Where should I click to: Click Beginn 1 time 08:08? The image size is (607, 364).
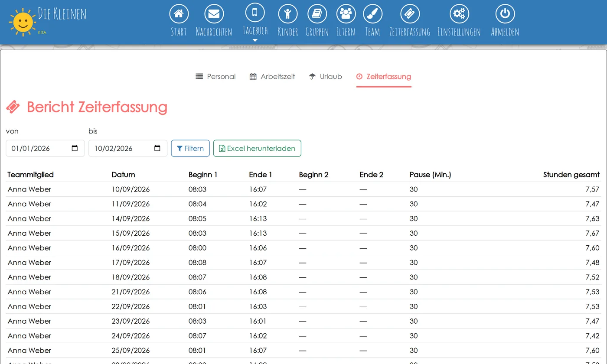tap(197, 263)
